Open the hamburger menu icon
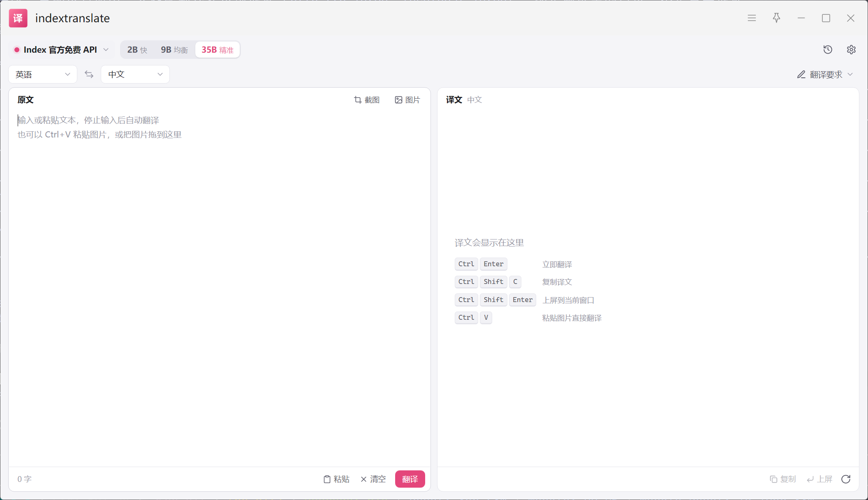Image resolution: width=868 pixels, height=500 pixels. point(752,18)
